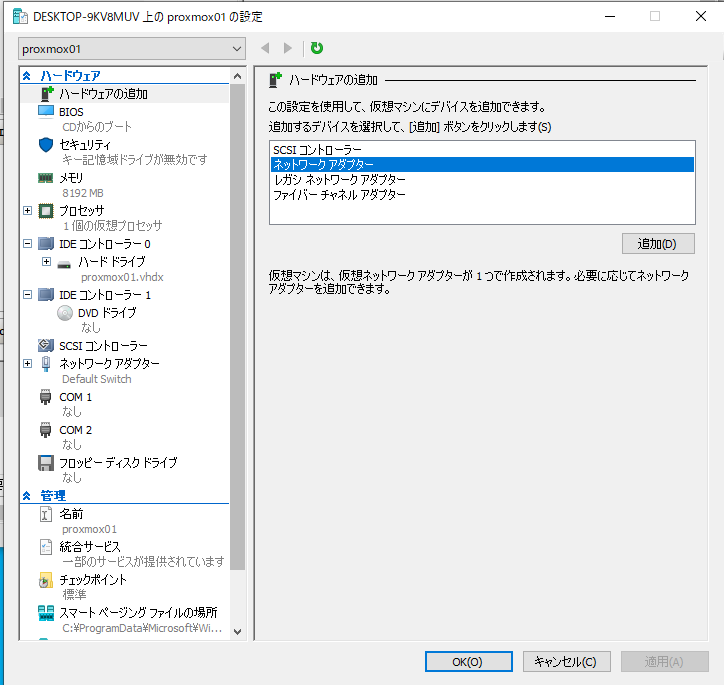Click the BIOS icon in hardware list

tap(45, 112)
